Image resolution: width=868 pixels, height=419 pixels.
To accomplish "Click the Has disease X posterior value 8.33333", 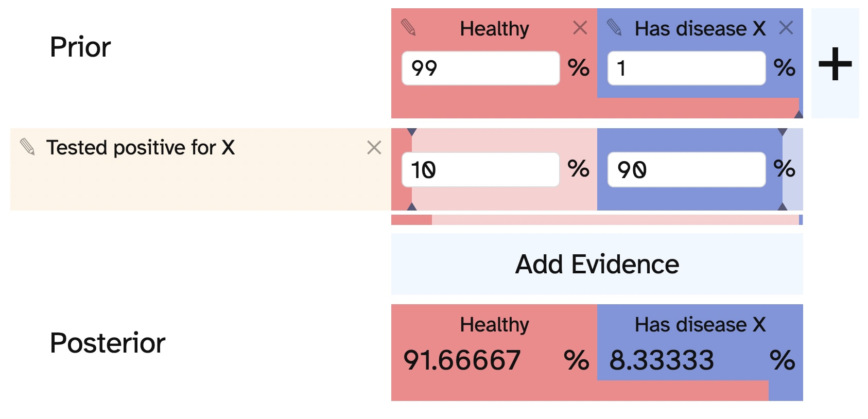I will 662,360.
